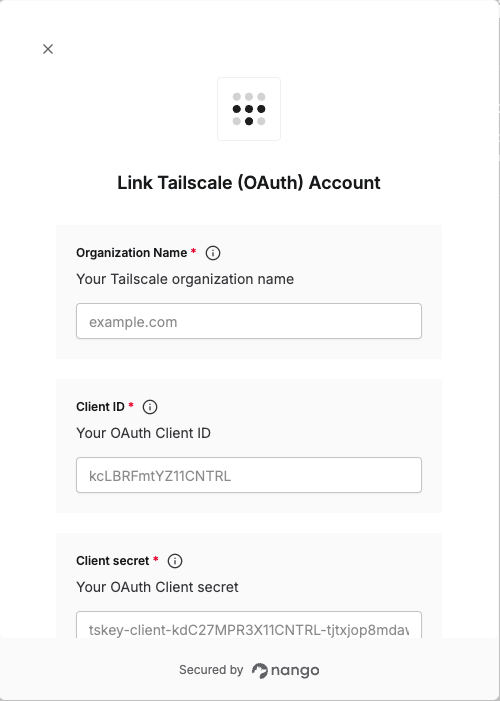Click the Tailscale dotted logo icon
Image resolution: width=500 pixels, height=701 pixels.
tap(249, 109)
